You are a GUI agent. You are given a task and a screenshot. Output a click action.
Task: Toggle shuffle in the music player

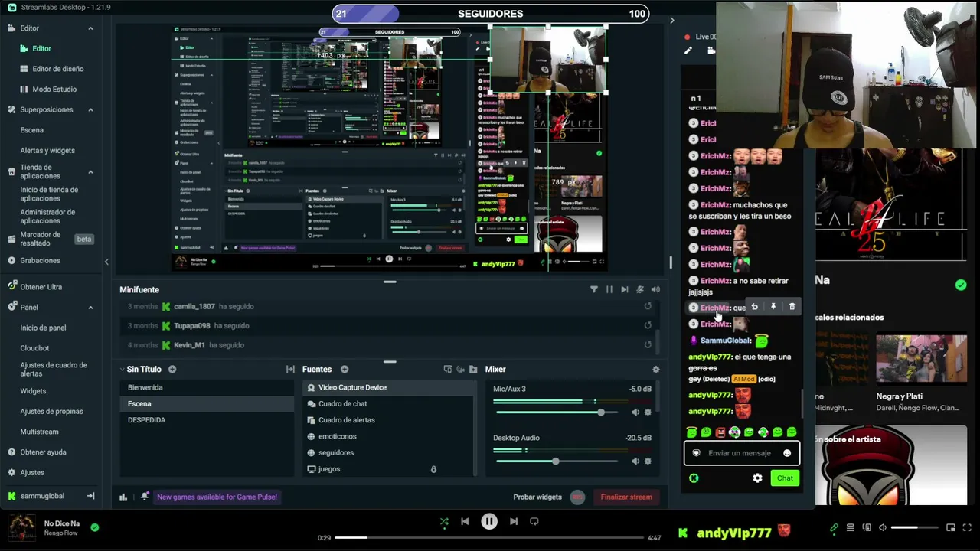tap(444, 522)
